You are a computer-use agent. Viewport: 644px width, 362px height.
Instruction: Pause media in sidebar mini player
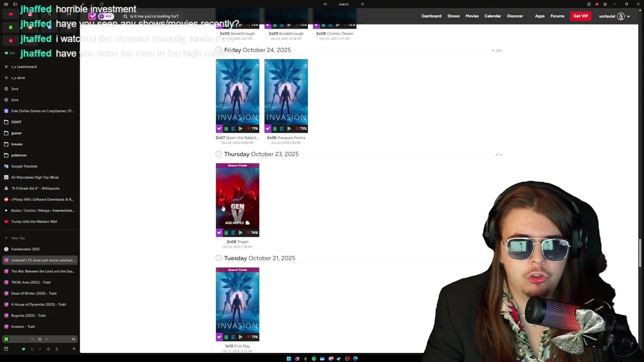click(x=39, y=339)
